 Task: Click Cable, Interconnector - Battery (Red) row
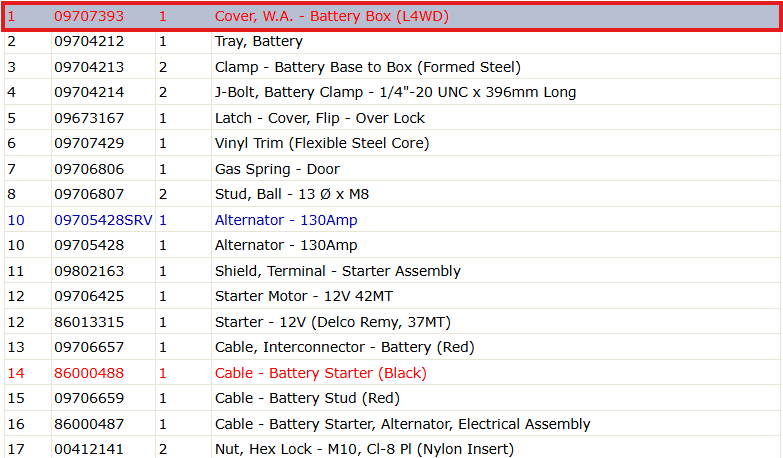(x=392, y=347)
